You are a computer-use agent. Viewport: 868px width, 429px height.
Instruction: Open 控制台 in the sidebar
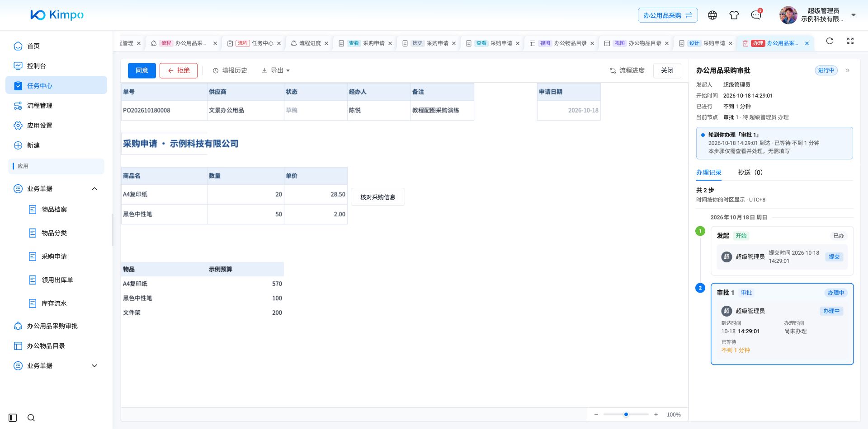pyautogui.click(x=56, y=65)
